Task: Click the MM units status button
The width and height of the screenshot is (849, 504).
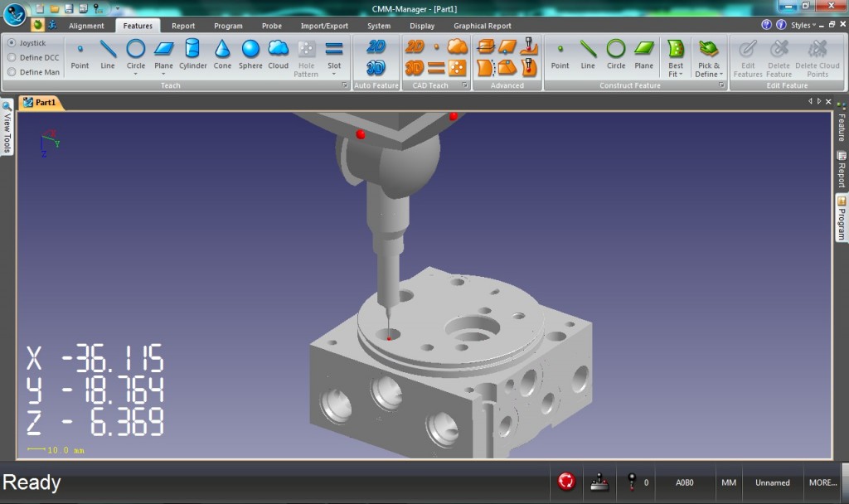Action: [x=728, y=482]
